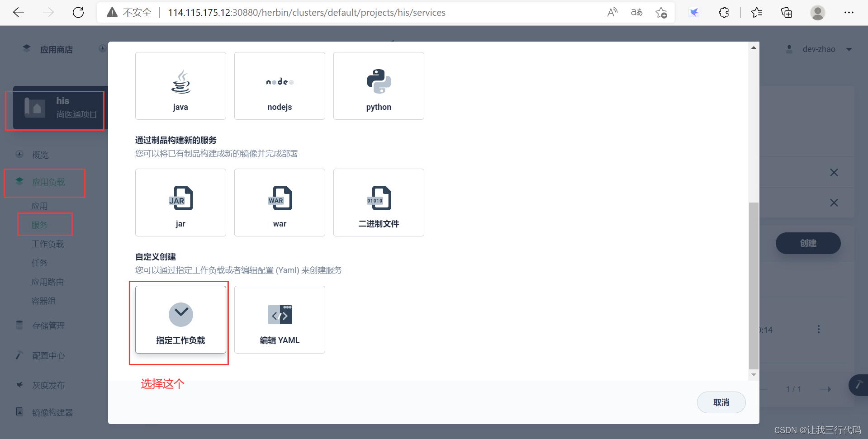Click the scrollbar down arrow
Viewport: 868px width, 439px height.
pos(754,375)
